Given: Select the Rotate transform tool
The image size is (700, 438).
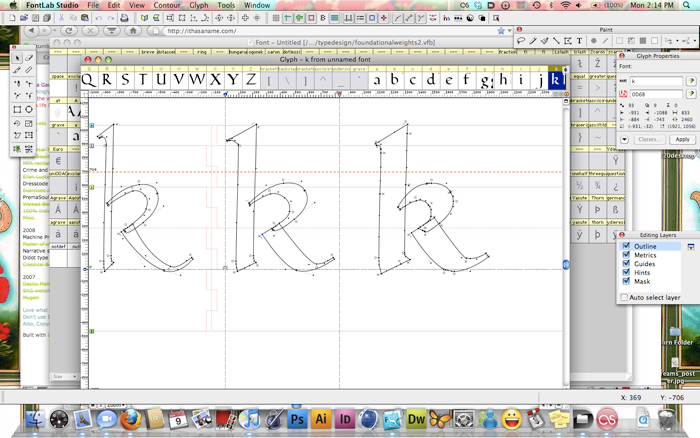Looking at the screenshot, I should click(x=17, y=123).
